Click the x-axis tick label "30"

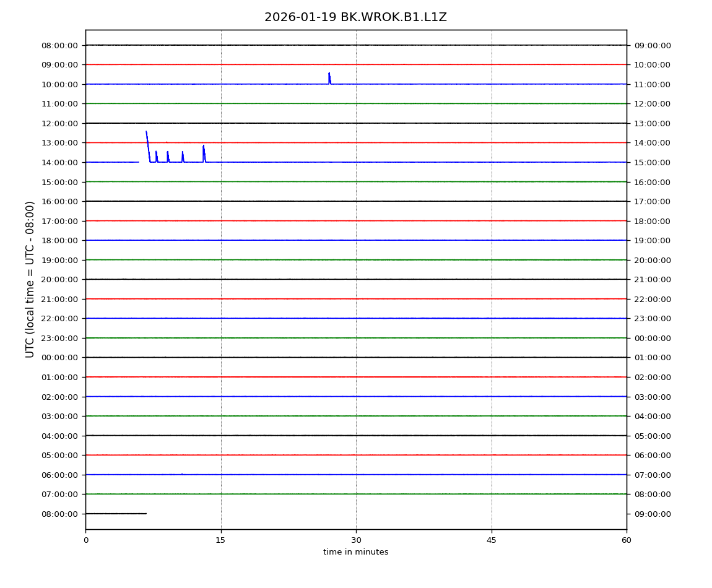(x=356, y=540)
